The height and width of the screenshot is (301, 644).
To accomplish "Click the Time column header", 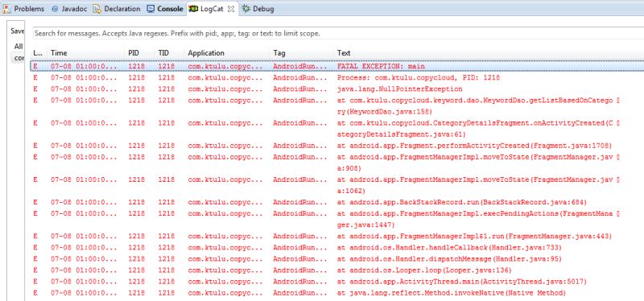I will coord(85,53).
